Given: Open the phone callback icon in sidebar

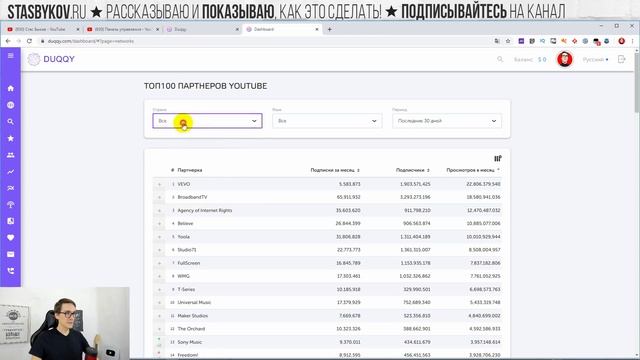Looking at the screenshot, I should click(x=11, y=271).
